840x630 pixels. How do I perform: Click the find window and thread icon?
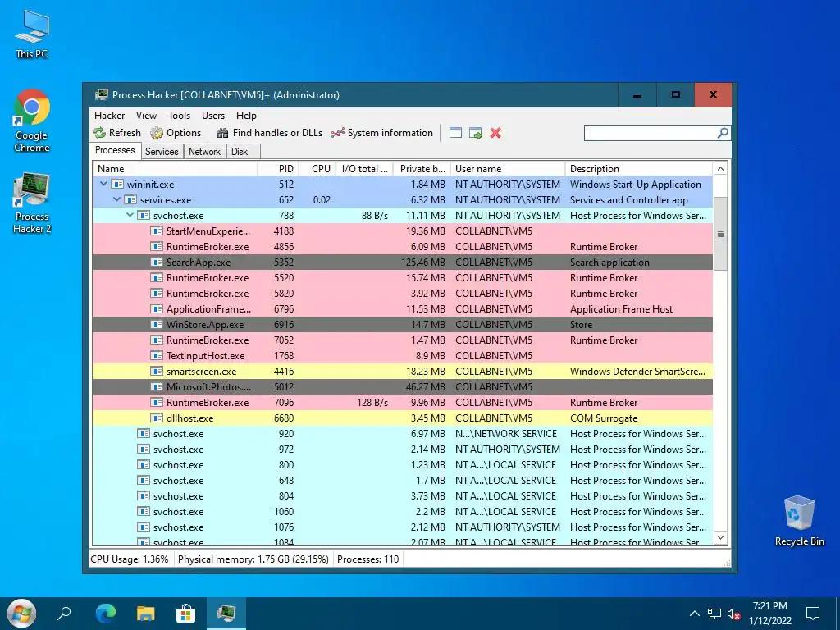pyautogui.click(x=475, y=133)
